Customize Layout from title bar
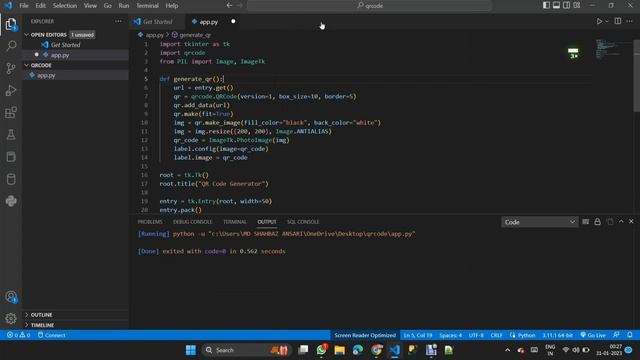Screen dimensions: 640x360 point(577,5)
